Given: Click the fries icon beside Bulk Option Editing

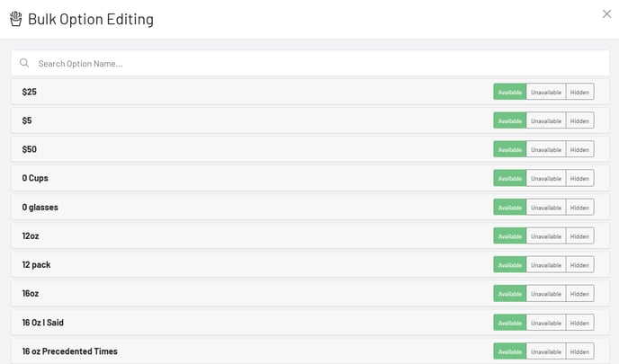Looking at the screenshot, I should click(x=16, y=19).
